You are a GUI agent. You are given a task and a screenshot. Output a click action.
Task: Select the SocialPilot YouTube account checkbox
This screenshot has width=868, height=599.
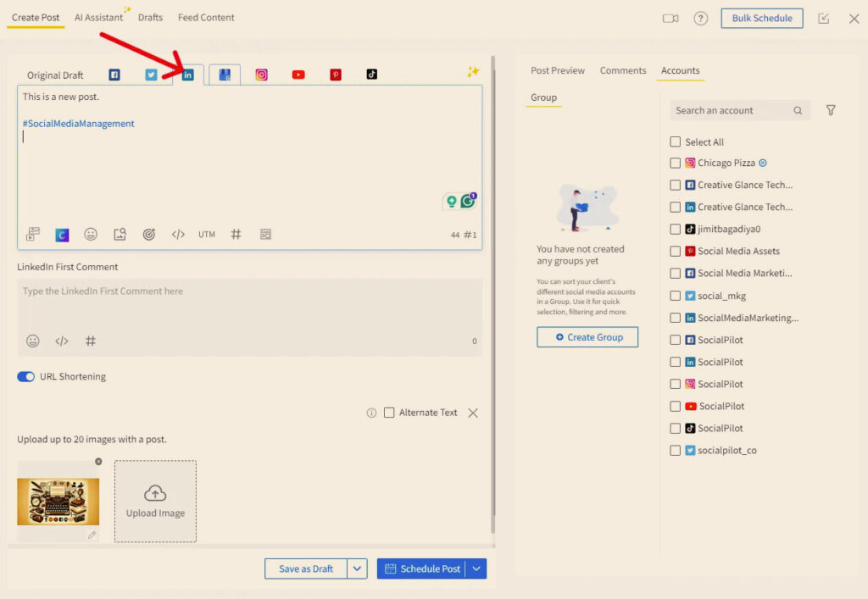coord(675,406)
